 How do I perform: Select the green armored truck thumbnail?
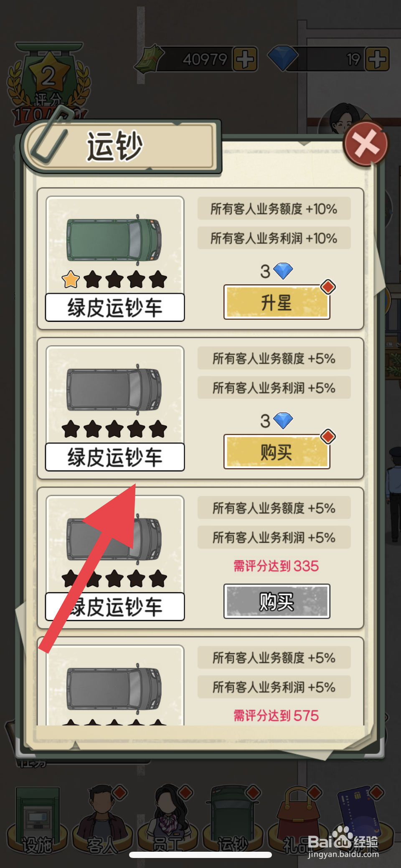coord(114,240)
